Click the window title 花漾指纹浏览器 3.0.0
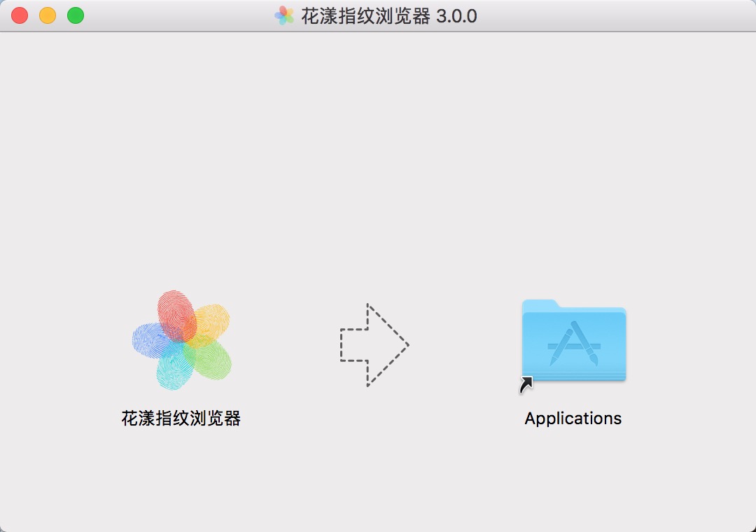This screenshot has height=532, width=756. 388,16
